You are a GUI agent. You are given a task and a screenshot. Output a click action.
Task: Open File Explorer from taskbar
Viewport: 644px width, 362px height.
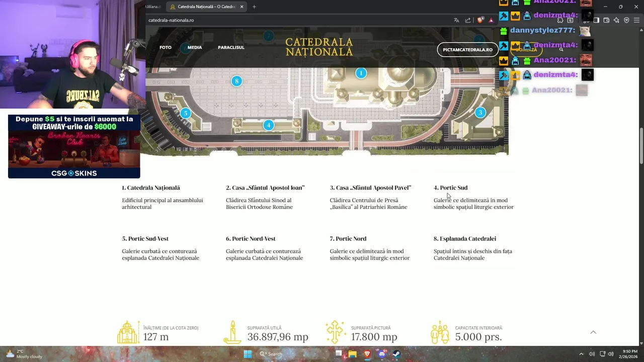pyautogui.click(x=353, y=354)
